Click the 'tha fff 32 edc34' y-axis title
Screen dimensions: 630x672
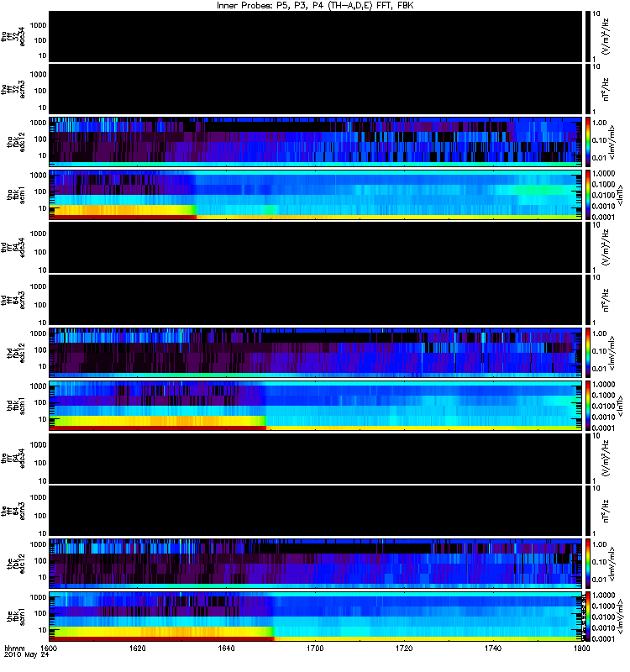(x=13, y=36)
